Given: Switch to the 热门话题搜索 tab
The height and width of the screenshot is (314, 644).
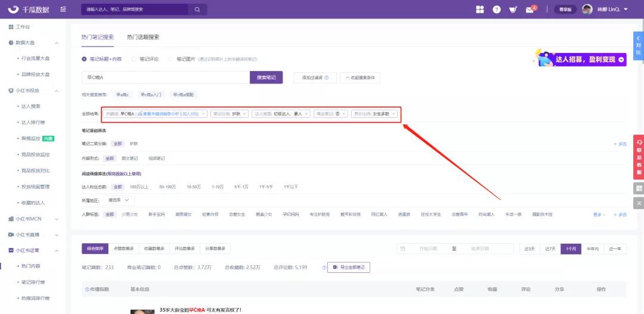Looking at the screenshot, I should pyautogui.click(x=143, y=37).
